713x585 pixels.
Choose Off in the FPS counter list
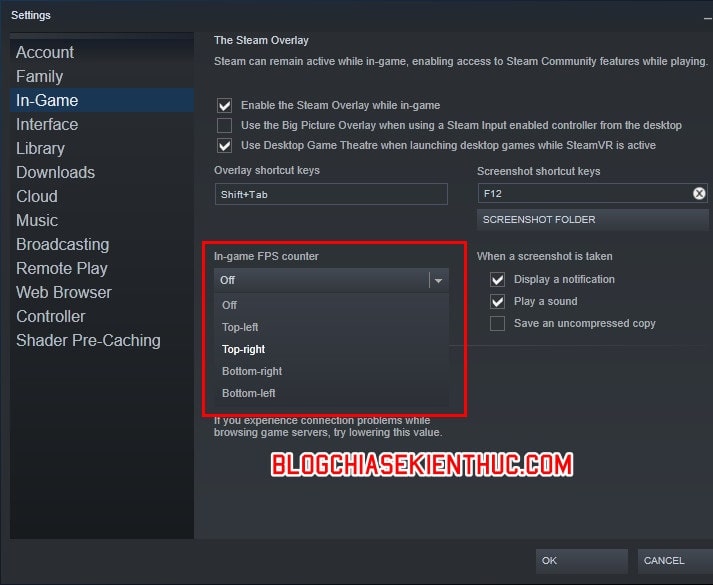click(x=331, y=305)
